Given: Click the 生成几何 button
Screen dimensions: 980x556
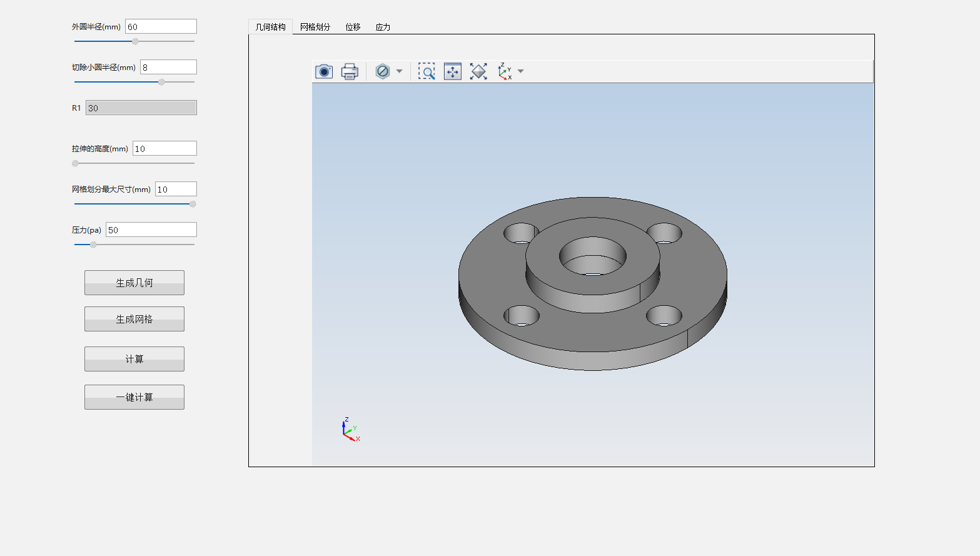Looking at the screenshot, I should tap(134, 283).
